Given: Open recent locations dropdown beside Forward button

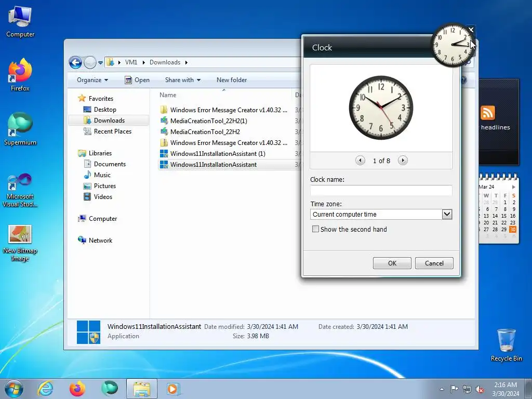Looking at the screenshot, I should (x=100, y=63).
